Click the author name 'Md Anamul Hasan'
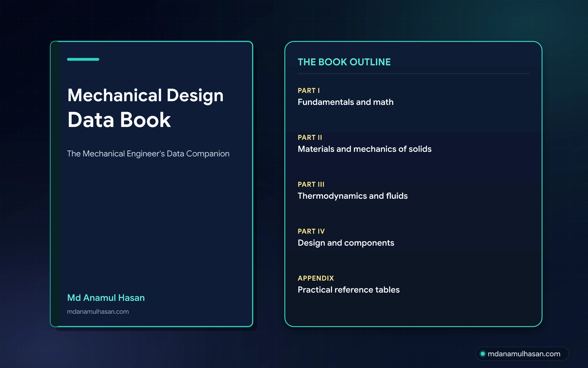Screen dimensions: 588x368 106,298
